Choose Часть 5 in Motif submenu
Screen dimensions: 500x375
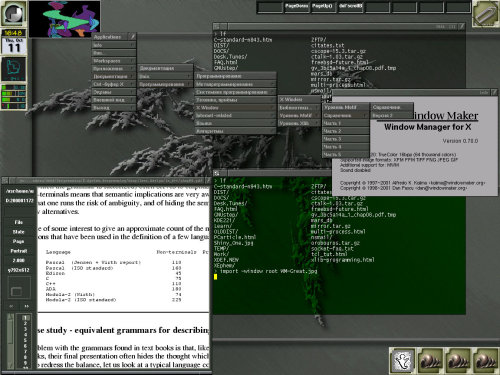346,155
